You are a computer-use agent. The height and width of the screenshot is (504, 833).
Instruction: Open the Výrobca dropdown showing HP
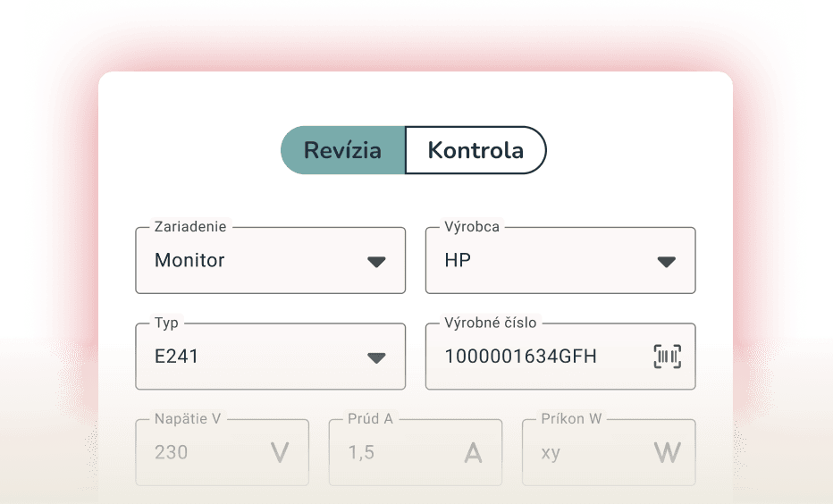point(536,261)
